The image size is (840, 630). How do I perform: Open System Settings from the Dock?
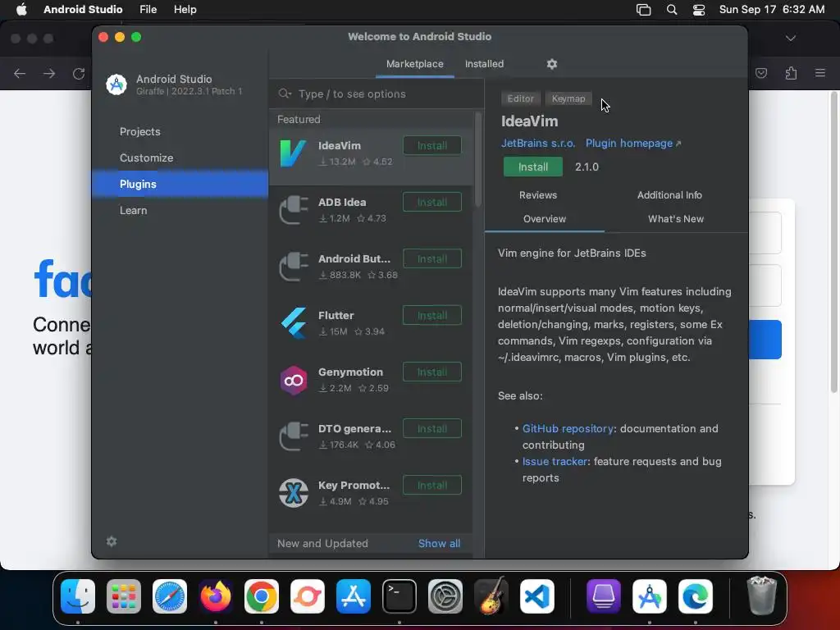click(x=445, y=596)
